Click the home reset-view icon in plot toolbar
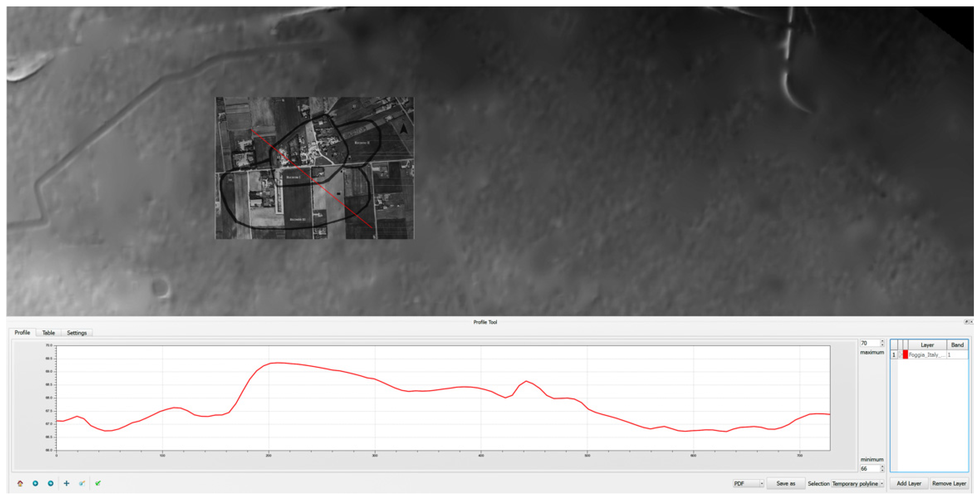 pos(20,483)
